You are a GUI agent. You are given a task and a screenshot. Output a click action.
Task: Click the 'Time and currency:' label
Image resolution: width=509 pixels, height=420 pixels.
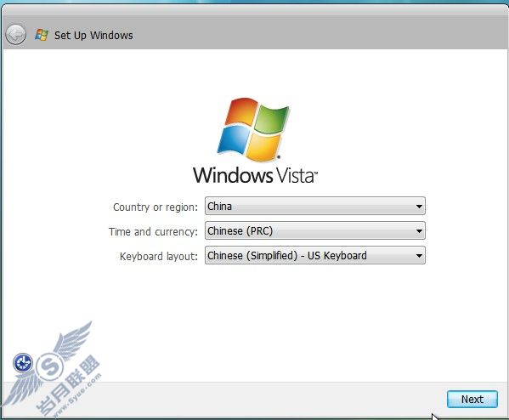153,231
